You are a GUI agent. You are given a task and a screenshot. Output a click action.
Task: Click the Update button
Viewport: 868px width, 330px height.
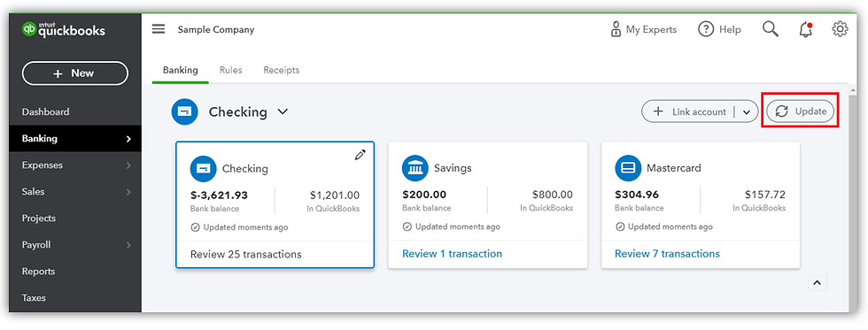[801, 111]
